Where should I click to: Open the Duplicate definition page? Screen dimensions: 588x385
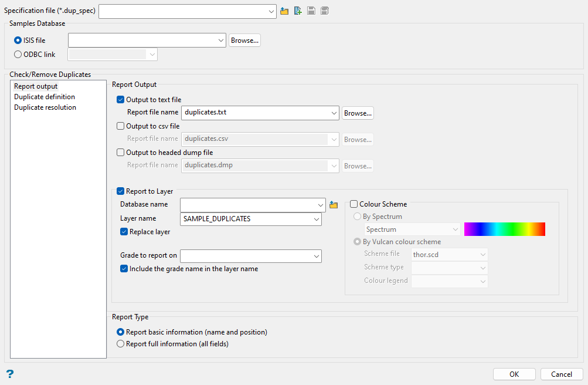coord(45,97)
